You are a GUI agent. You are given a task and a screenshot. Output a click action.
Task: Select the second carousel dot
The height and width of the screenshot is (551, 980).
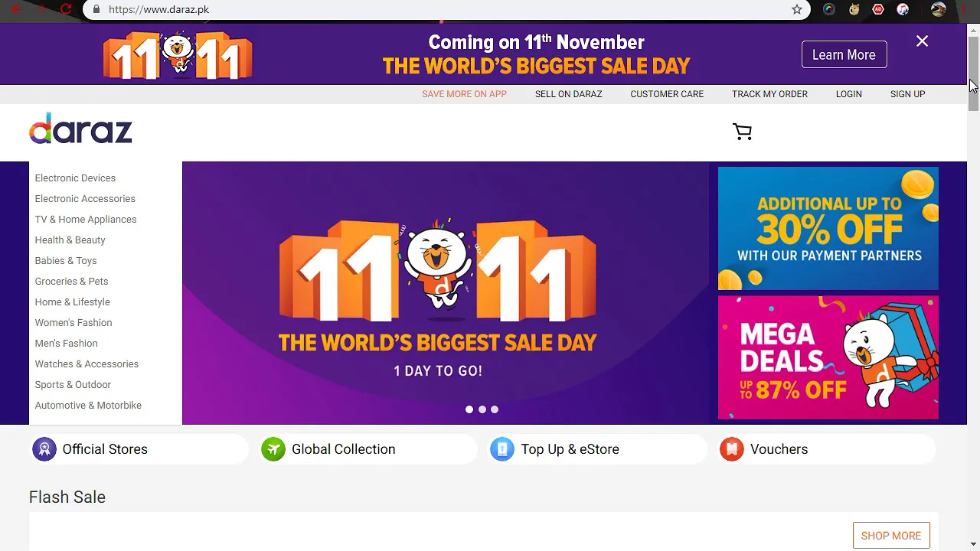pyautogui.click(x=482, y=409)
